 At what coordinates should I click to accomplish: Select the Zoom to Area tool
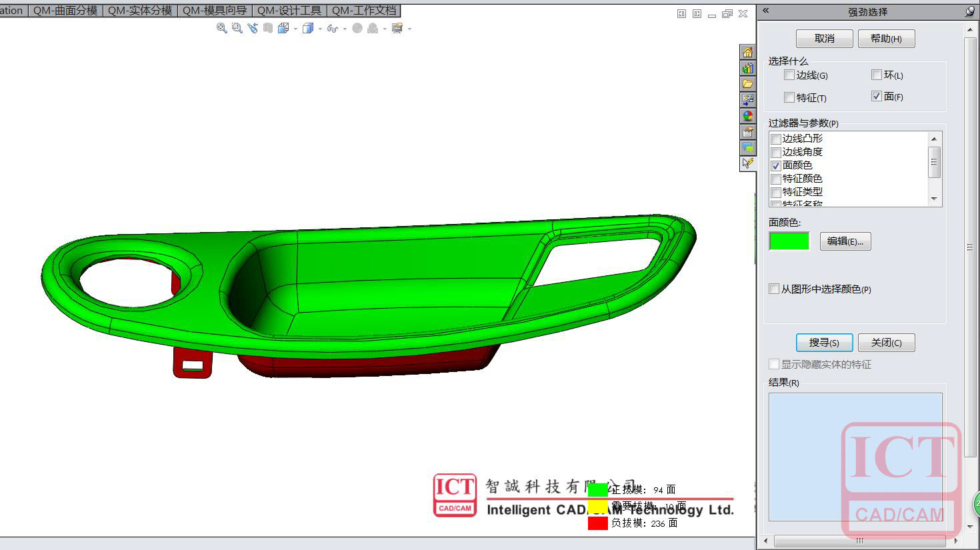(237, 28)
